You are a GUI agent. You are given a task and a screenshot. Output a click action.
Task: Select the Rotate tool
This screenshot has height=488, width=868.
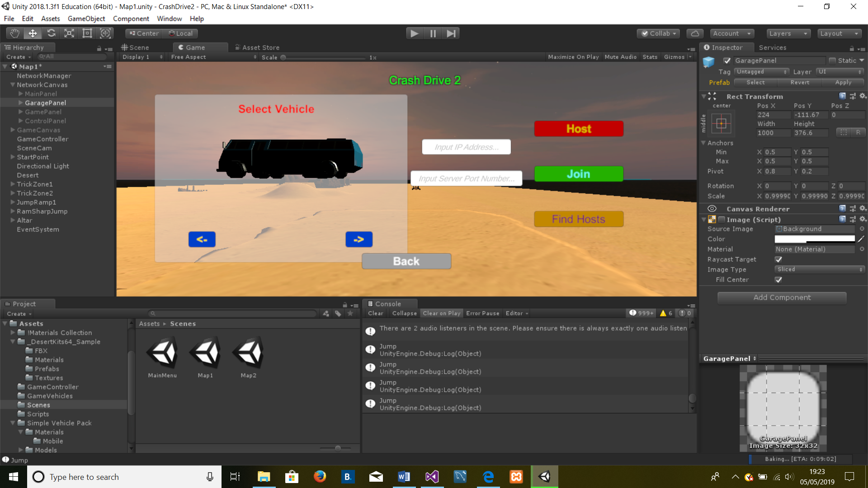click(x=51, y=33)
